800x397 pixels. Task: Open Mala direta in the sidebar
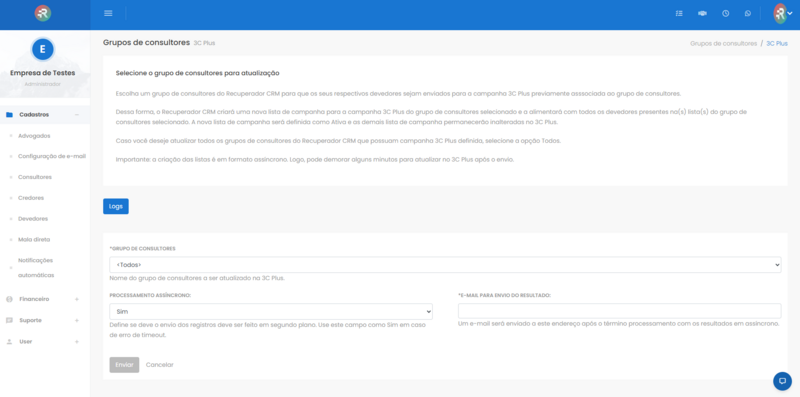[34, 239]
